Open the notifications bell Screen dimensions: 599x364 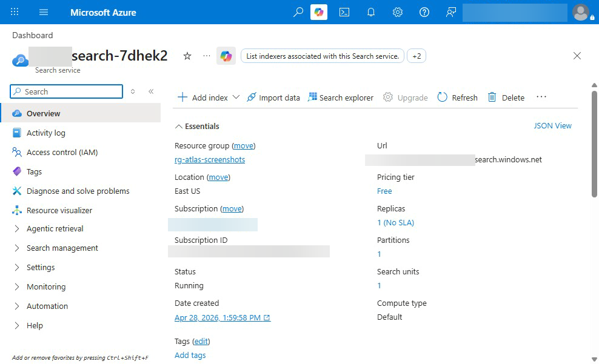click(x=371, y=12)
